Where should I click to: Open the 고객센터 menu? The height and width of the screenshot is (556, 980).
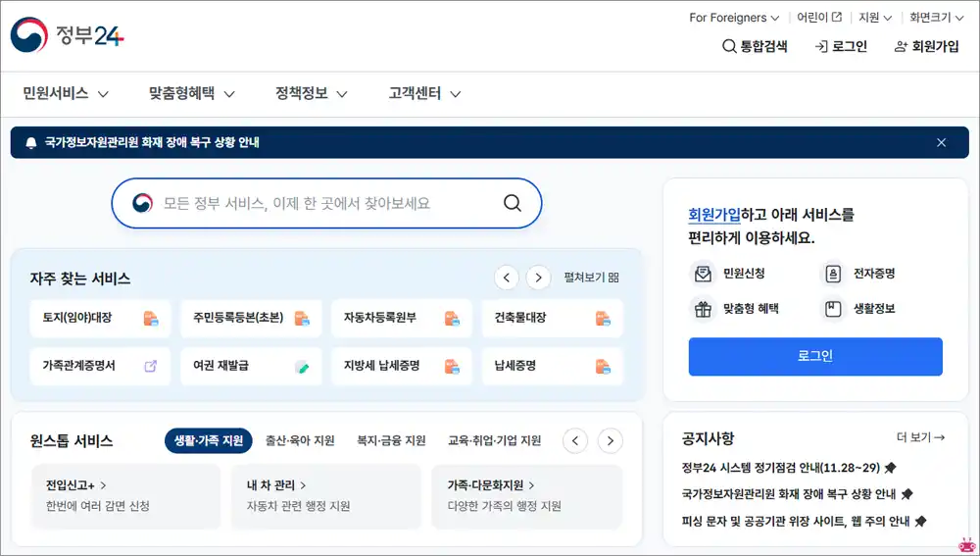click(424, 94)
